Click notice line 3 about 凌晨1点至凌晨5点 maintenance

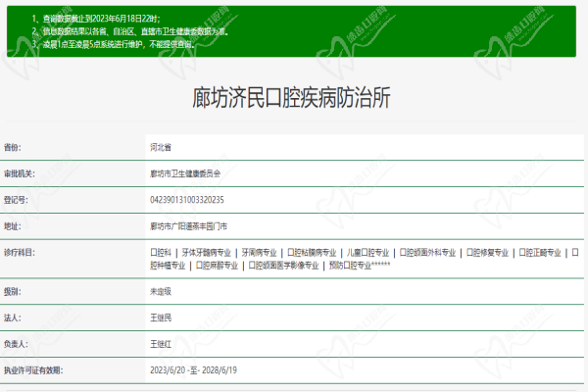(113, 44)
